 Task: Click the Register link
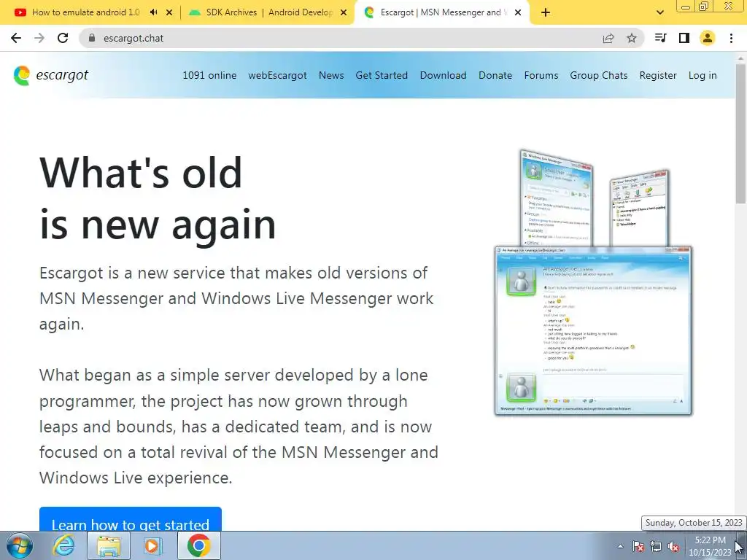(x=658, y=75)
